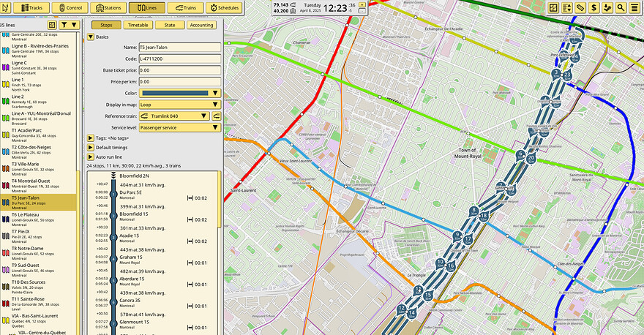Open the approvals stamp icon
644x335 pixels.
[x=607, y=7]
